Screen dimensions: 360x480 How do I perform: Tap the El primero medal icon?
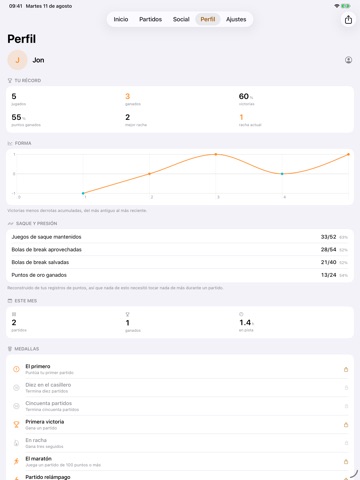(x=16, y=369)
